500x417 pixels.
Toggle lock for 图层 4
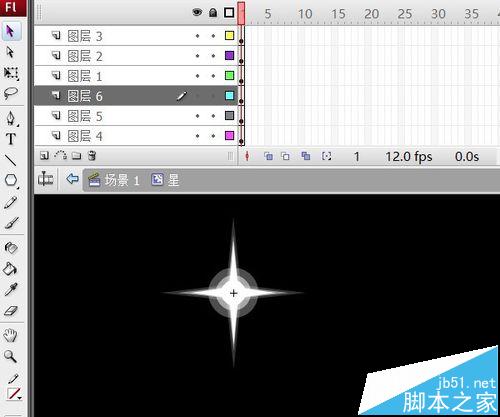[213, 136]
